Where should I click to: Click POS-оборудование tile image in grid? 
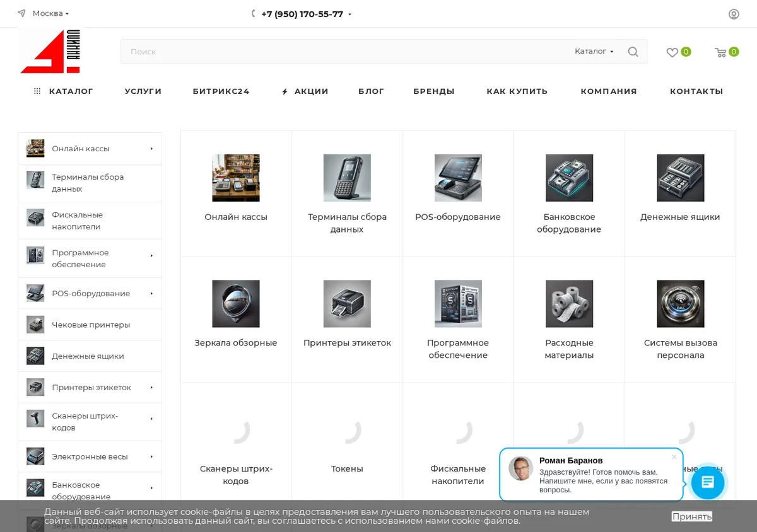(458, 178)
